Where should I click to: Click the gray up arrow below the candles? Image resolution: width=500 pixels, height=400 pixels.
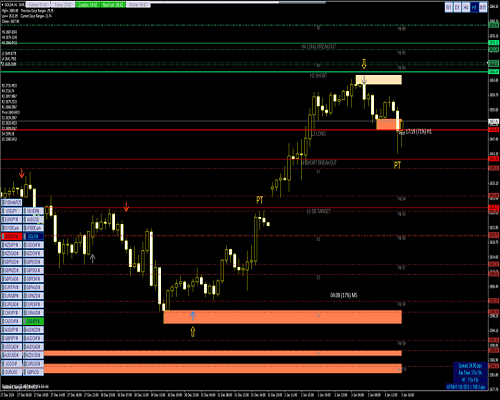93,258
